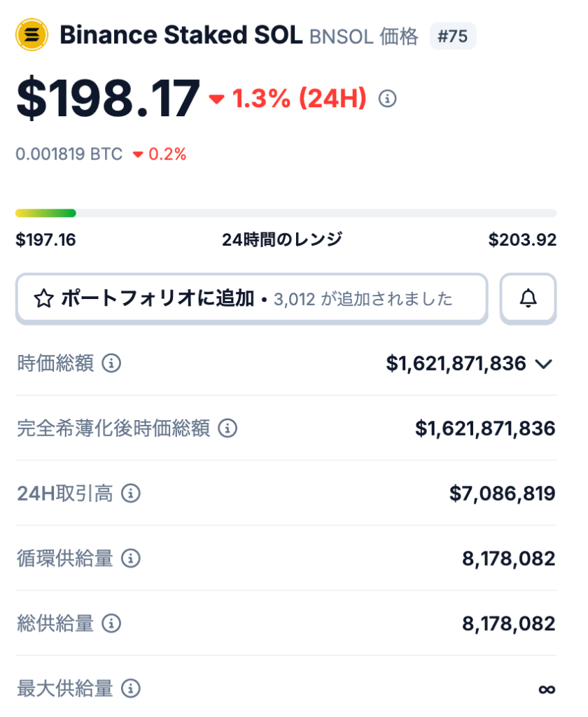Click the $197.16 low price label
This screenshot has width=588, height=717.
tap(45, 239)
